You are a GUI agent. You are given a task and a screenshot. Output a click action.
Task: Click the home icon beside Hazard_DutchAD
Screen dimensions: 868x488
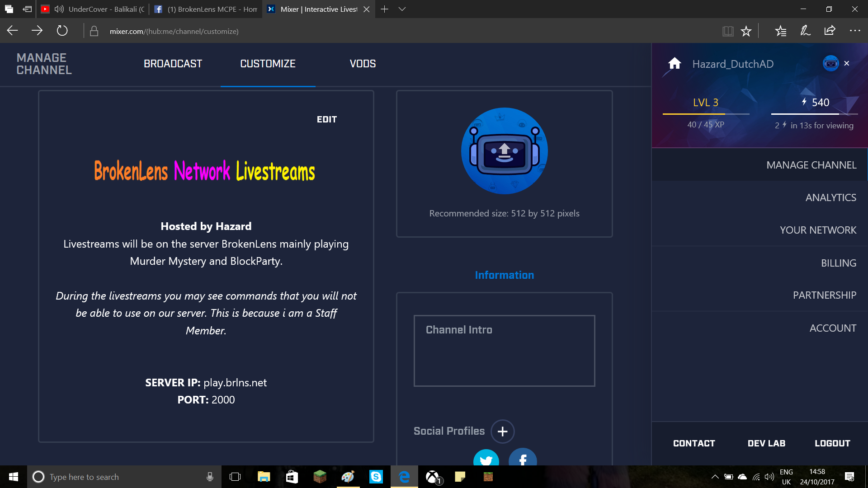pyautogui.click(x=675, y=63)
